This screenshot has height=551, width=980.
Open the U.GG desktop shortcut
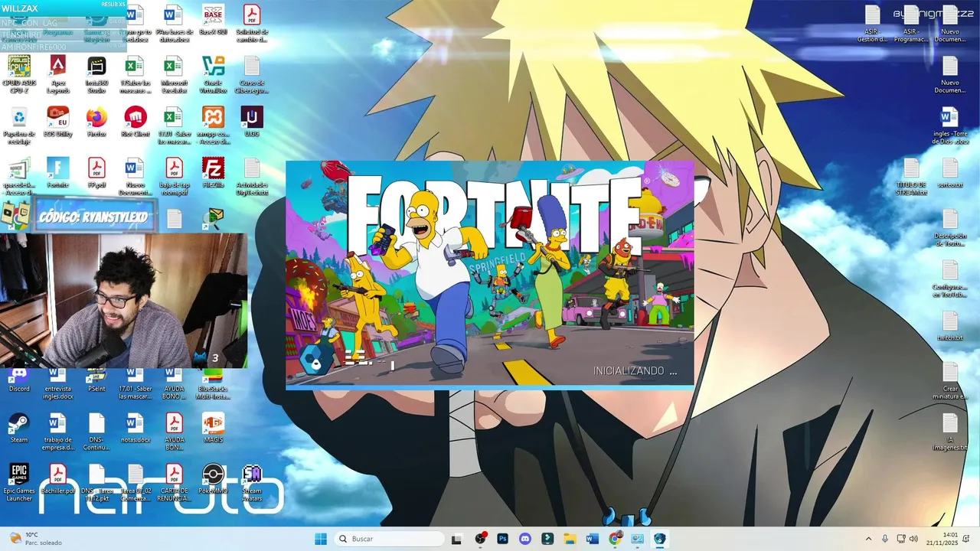point(252,122)
